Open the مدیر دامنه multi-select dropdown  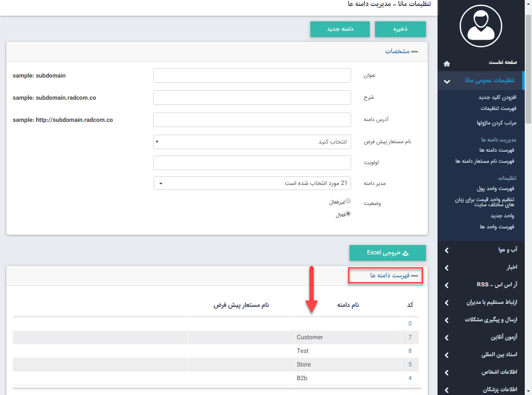click(x=252, y=184)
